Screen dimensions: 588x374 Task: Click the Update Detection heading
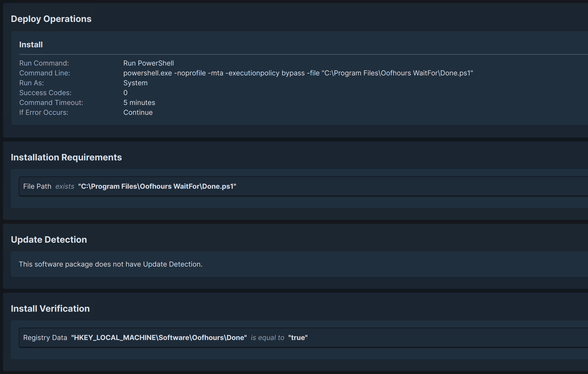point(49,240)
